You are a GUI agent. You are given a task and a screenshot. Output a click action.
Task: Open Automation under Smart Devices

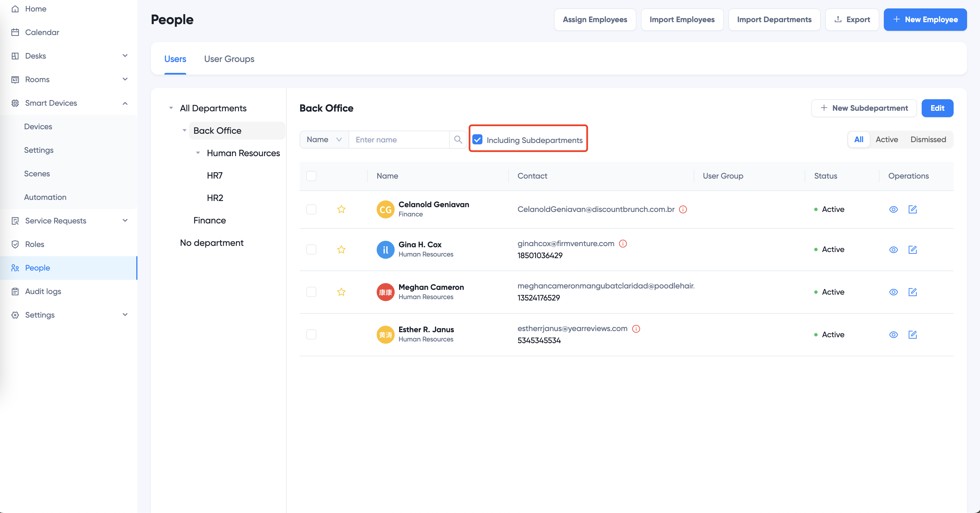45,197
